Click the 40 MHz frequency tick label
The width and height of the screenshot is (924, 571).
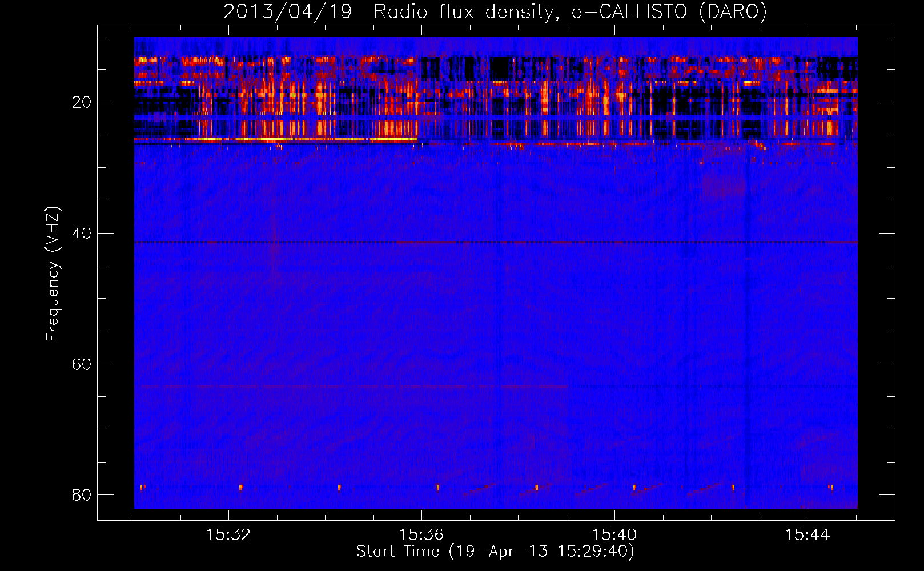(x=82, y=233)
